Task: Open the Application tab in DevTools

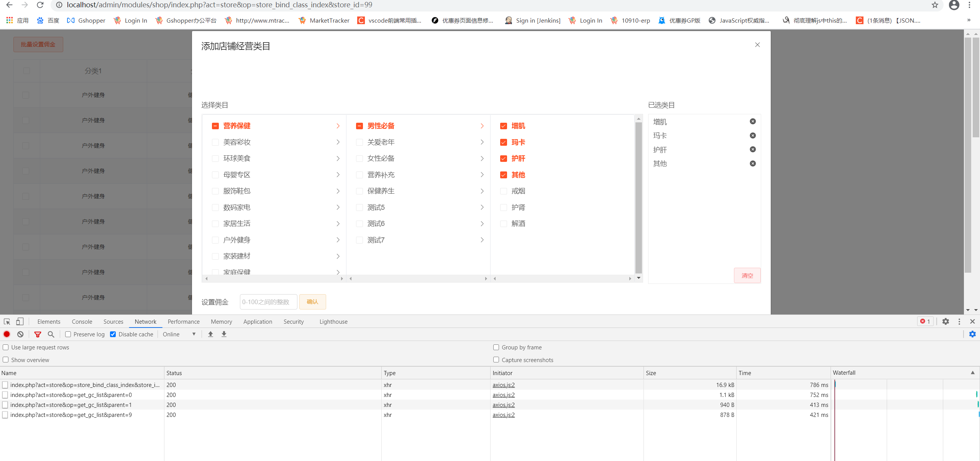Action: pos(258,322)
